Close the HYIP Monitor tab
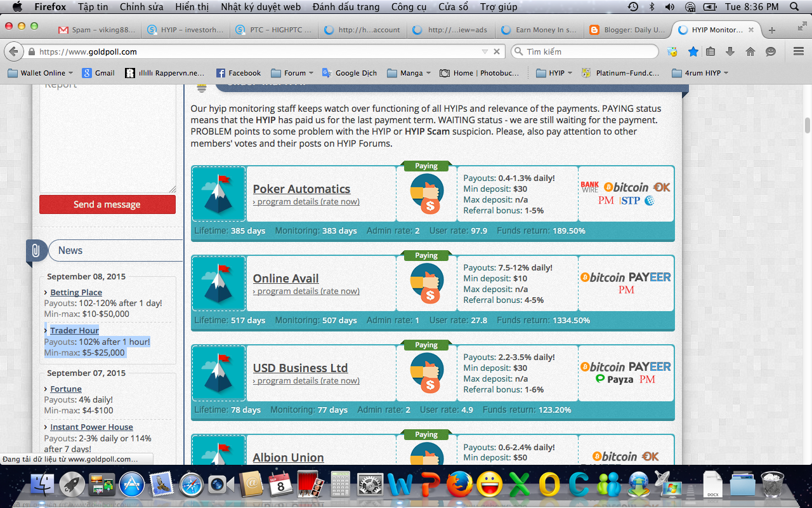Viewport: 812px width, 508px height. point(752,30)
